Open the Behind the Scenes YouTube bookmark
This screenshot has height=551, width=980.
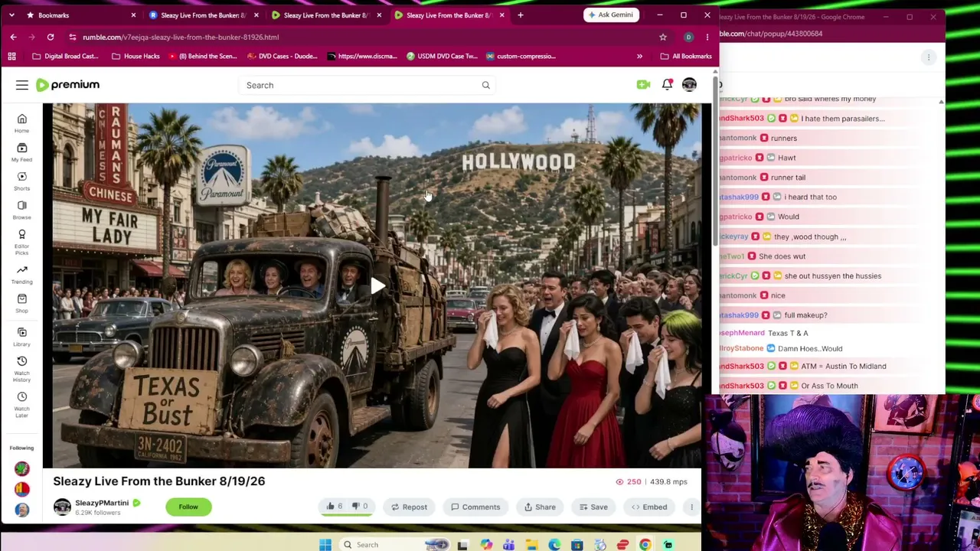point(203,56)
